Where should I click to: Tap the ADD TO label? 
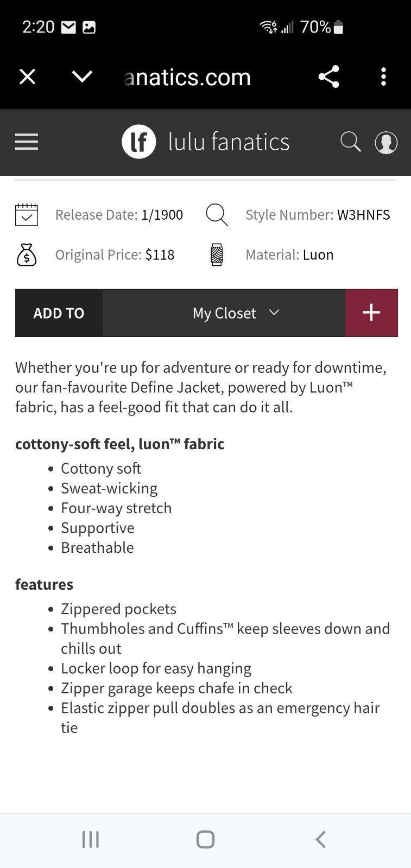pyautogui.click(x=59, y=313)
